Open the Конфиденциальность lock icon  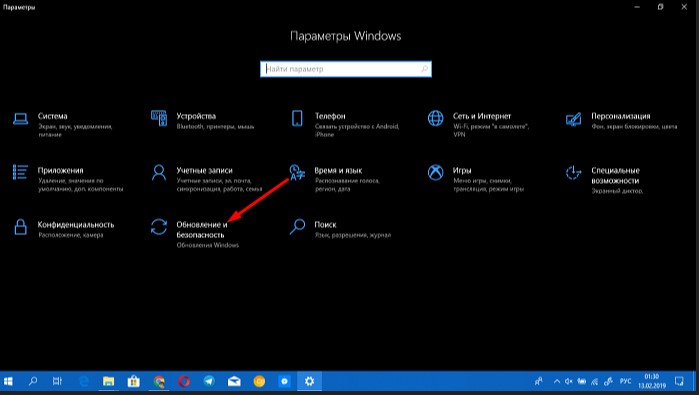(x=21, y=226)
